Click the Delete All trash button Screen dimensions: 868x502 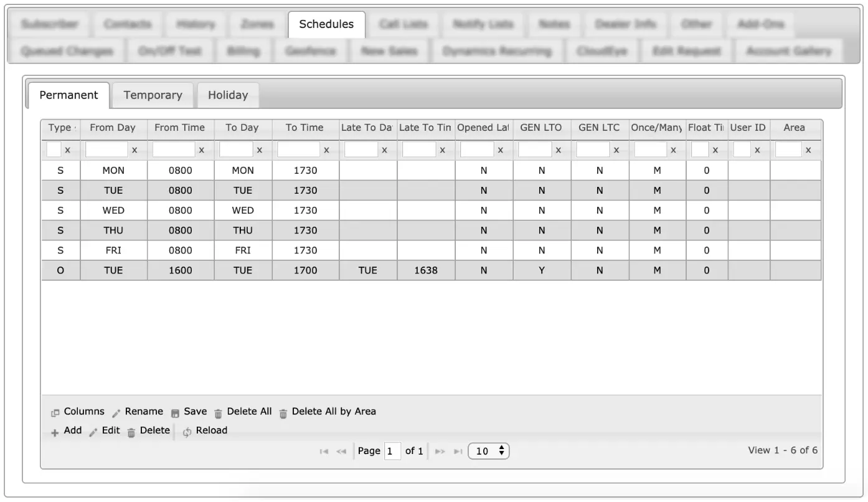(243, 412)
